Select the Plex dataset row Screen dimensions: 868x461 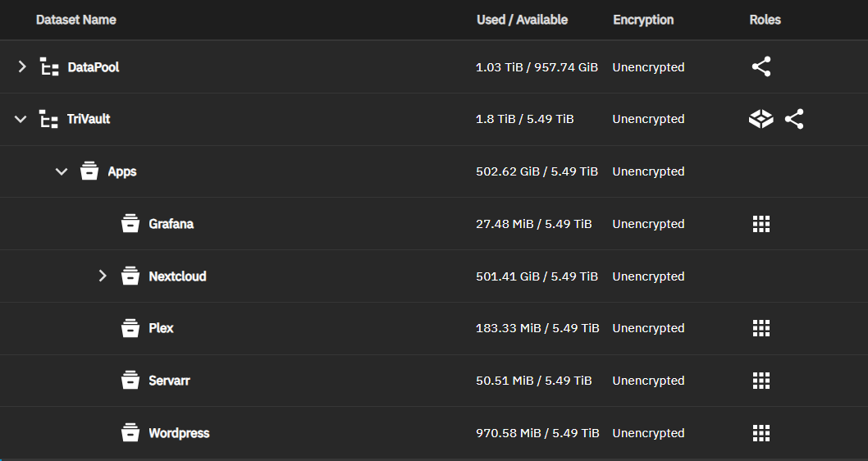coord(161,328)
